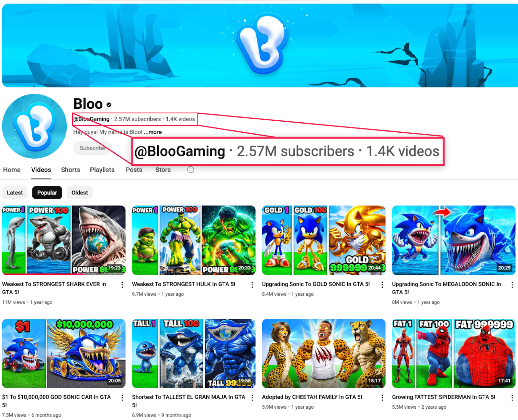Open options menu for STRONGEST SHARK video
The image size is (518, 420).
(122, 285)
